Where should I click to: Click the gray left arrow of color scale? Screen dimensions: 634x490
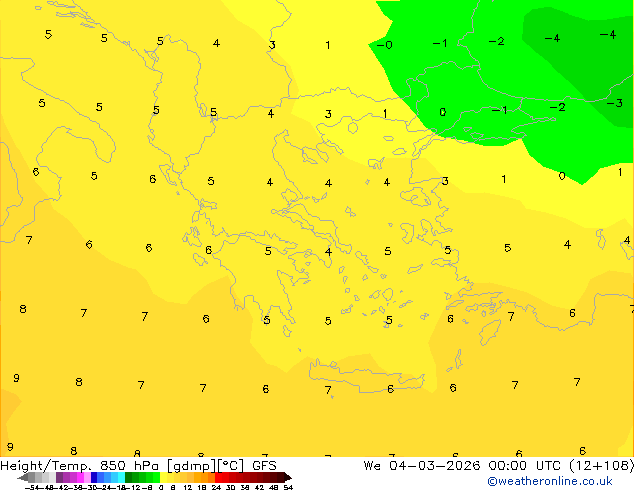(x=23, y=478)
